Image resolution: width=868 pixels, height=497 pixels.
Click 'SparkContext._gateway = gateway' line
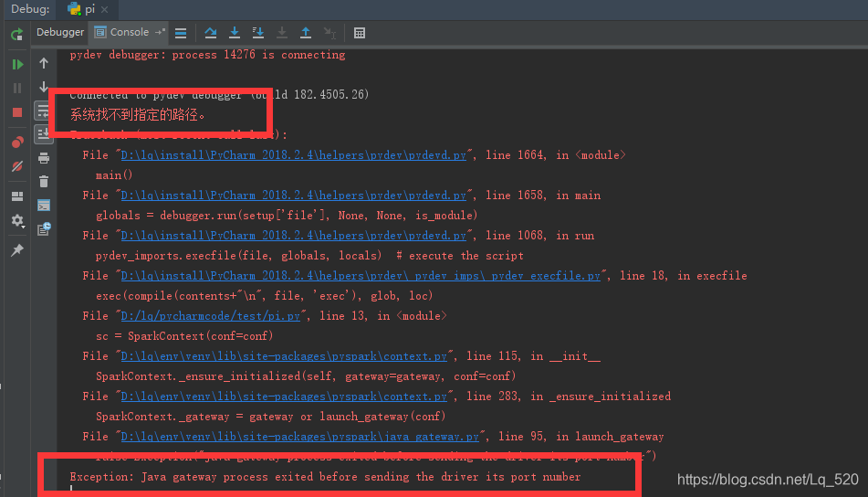click(x=271, y=417)
